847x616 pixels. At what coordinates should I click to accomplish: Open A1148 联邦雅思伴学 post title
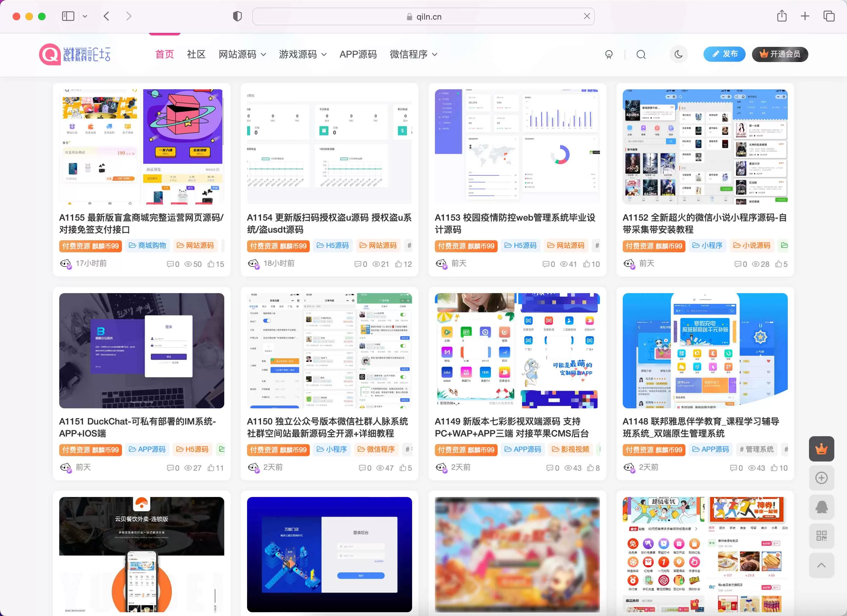point(701,427)
